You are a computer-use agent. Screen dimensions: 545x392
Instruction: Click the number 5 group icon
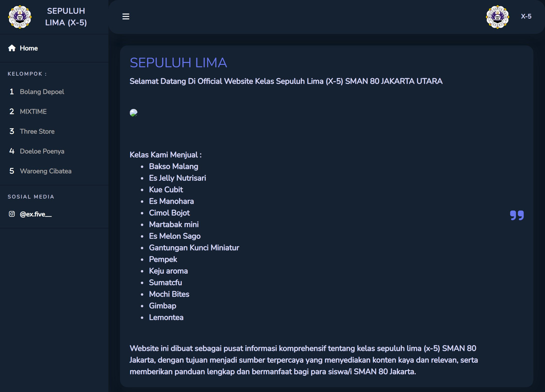(x=12, y=171)
